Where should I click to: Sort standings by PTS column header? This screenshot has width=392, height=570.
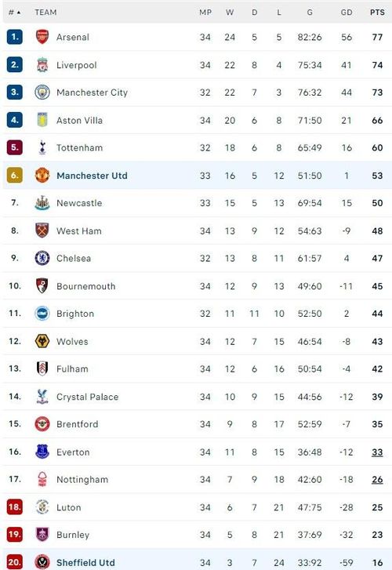pos(377,13)
